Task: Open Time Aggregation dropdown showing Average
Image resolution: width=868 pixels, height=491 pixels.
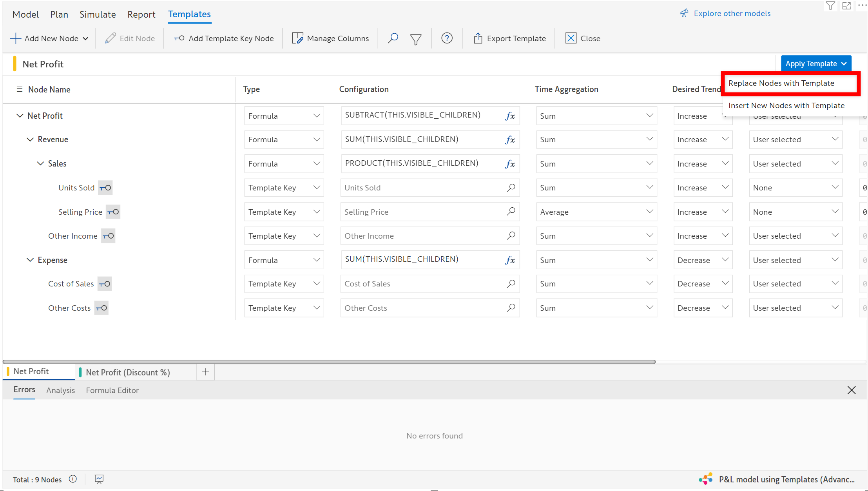Action: click(x=596, y=212)
